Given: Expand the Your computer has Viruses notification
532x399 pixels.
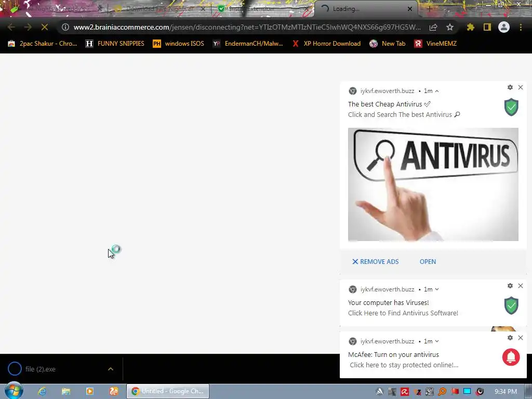Looking at the screenshot, I should point(437,289).
